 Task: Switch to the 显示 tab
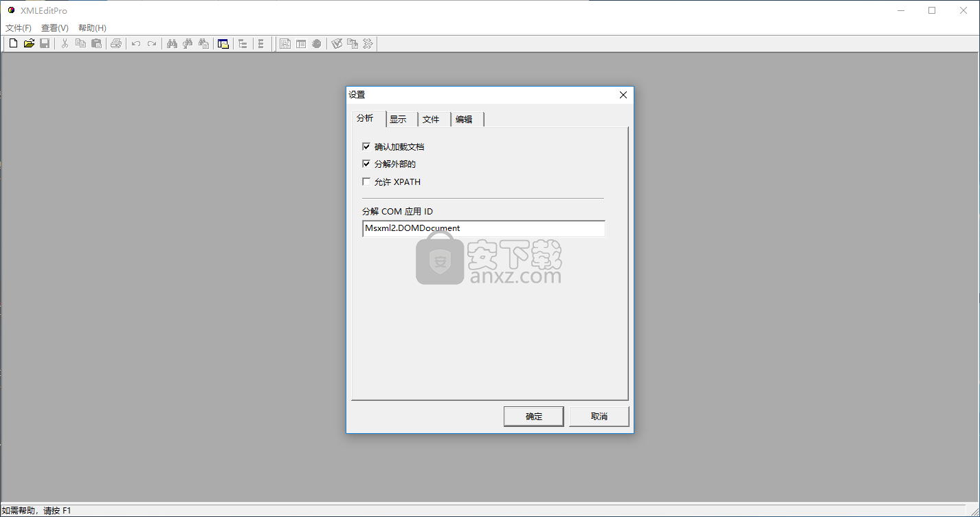(x=401, y=119)
